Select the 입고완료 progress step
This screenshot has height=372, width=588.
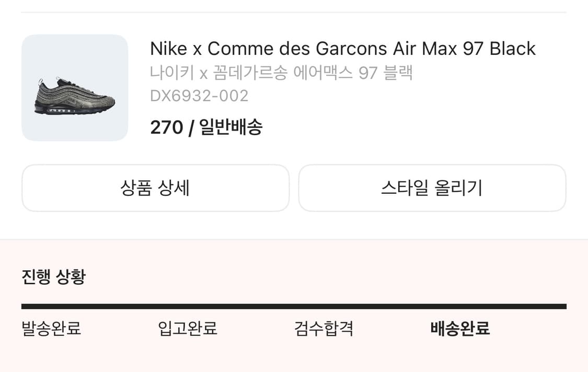tap(188, 329)
